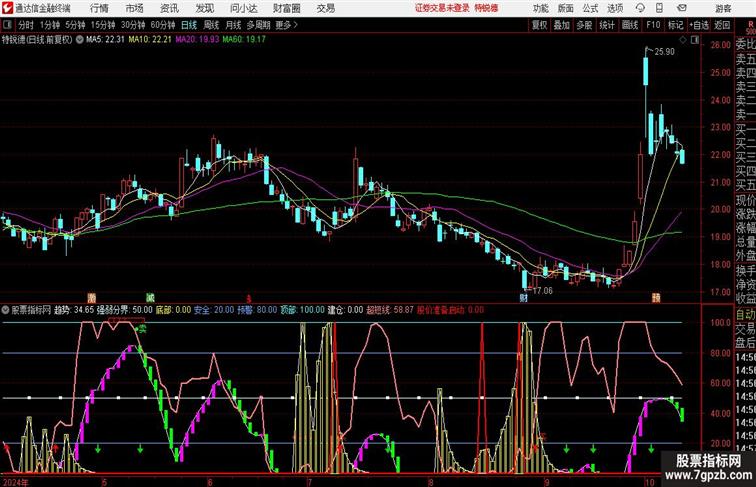Click the 17.06 low price label
This screenshot has height=487, width=756.
(542, 291)
